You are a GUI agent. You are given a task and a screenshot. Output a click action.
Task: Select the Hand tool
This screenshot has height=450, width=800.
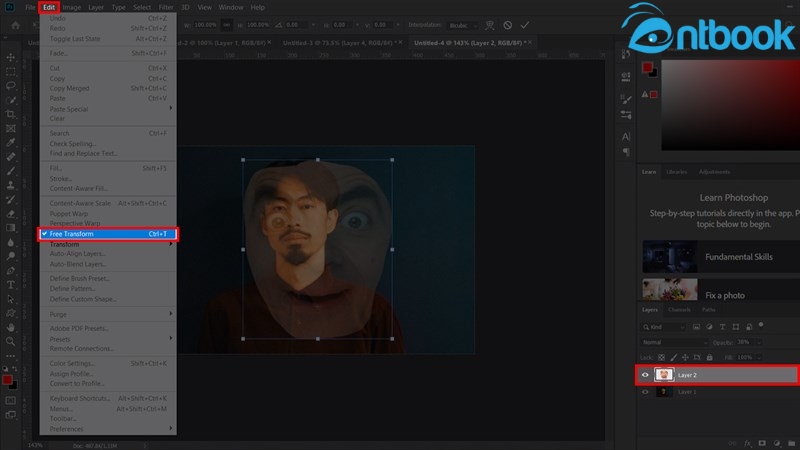click(x=11, y=327)
